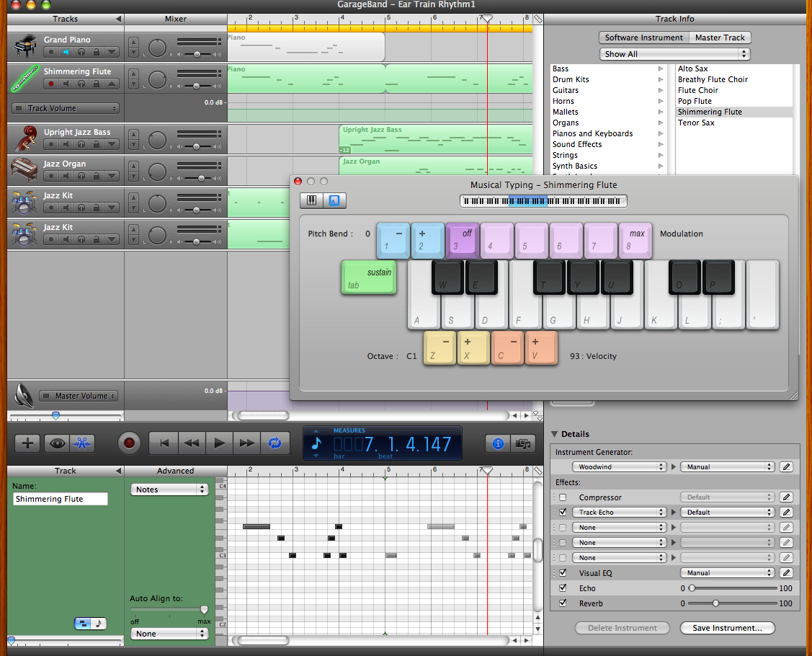Open the Notes display dropdown
Viewport: 812px width, 656px height.
pos(169,489)
